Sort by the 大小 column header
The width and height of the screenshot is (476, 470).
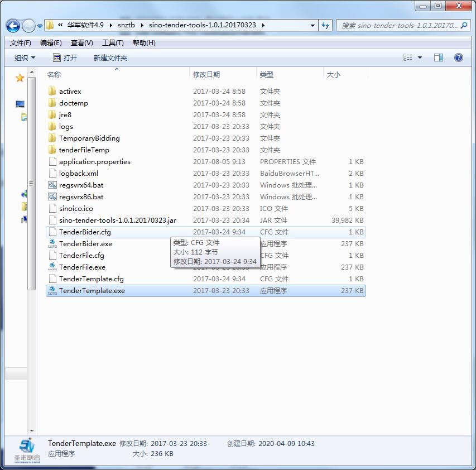point(345,74)
